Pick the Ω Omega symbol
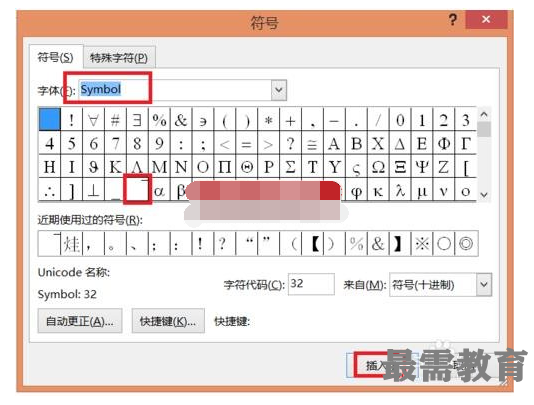This screenshot has height=405, width=534. (x=378, y=167)
